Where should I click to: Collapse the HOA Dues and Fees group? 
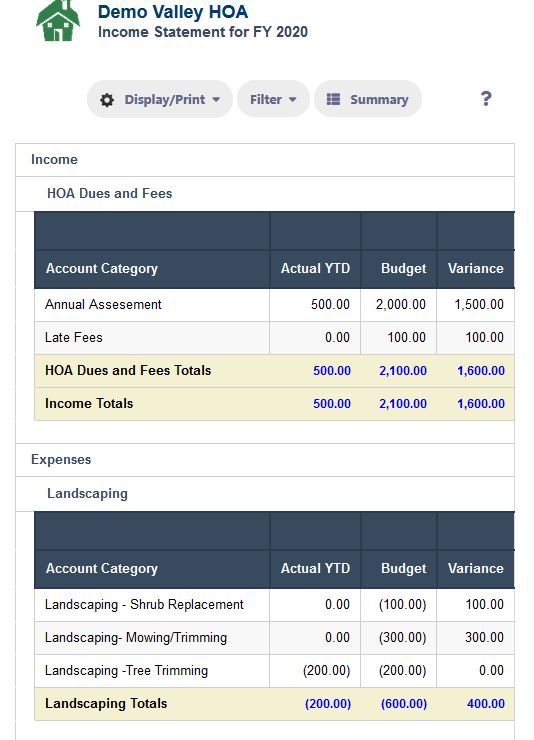tap(265, 193)
